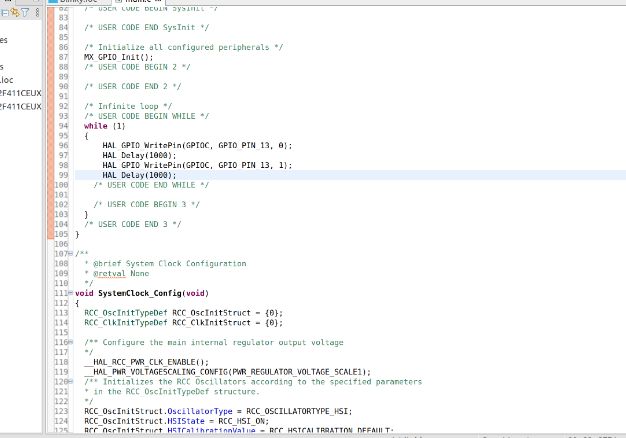Collapse the SystemClock_Config function fold at line 111

(x=71, y=293)
